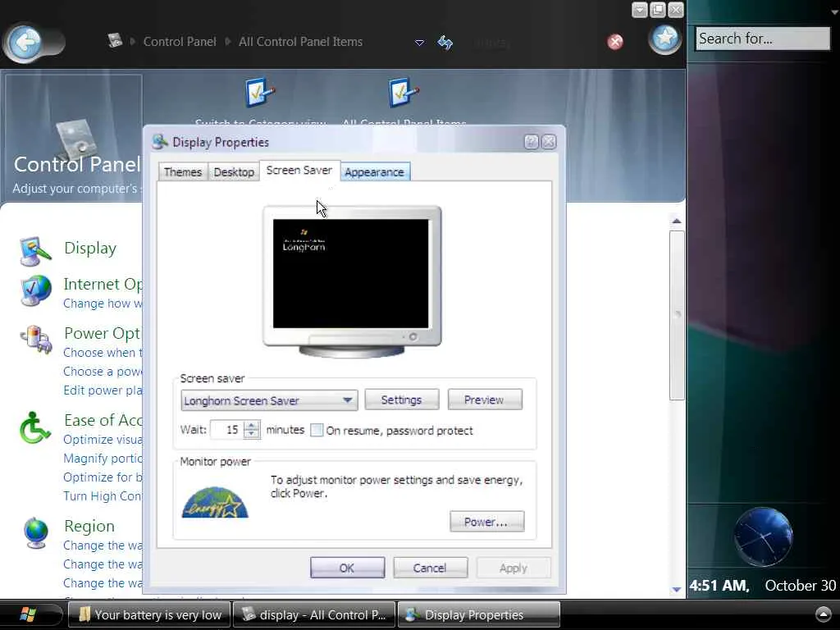Decrease wait minutes with down spinner arrow
The width and height of the screenshot is (840, 630).
pos(251,434)
